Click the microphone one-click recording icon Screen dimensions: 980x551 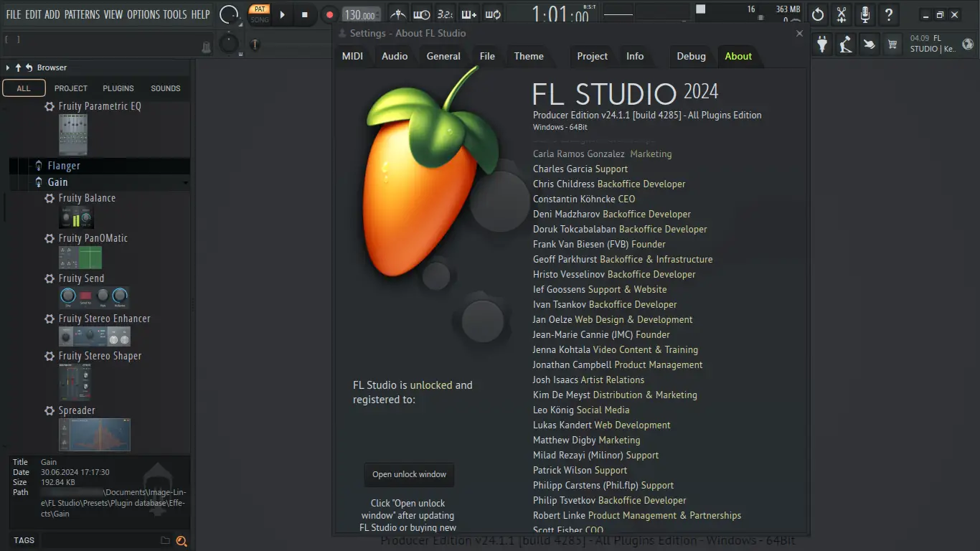pyautogui.click(x=865, y=14)
